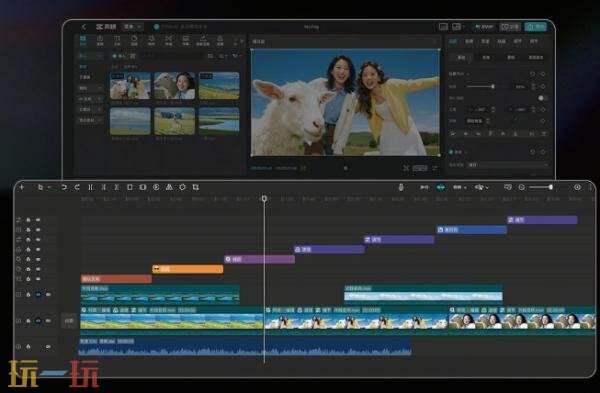Open the text tab in media category toolbar
The width and height of the screenshot is (600, 393).
117,41
